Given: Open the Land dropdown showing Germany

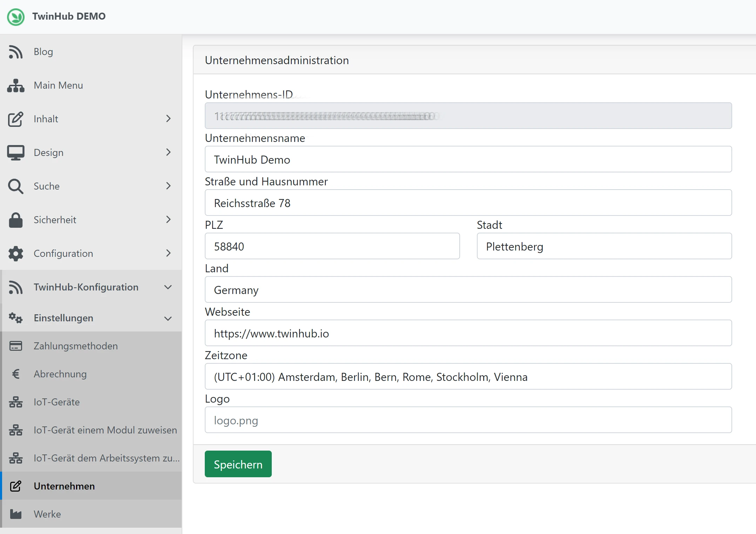Looking at the screenshot, I should [x=468, y=290].
